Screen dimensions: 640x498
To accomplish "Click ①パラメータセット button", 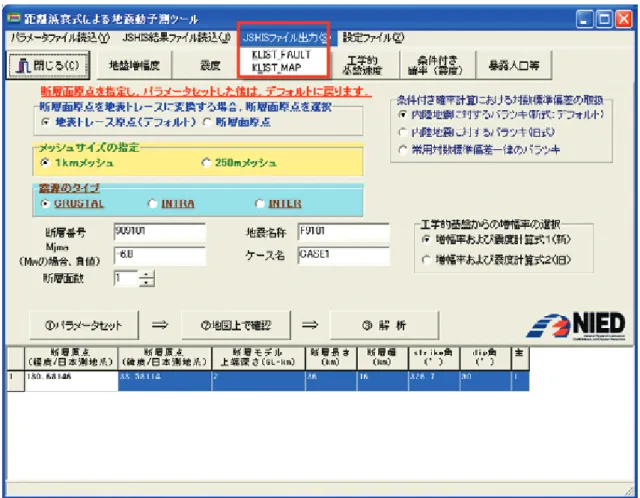I will coord(84,325).
